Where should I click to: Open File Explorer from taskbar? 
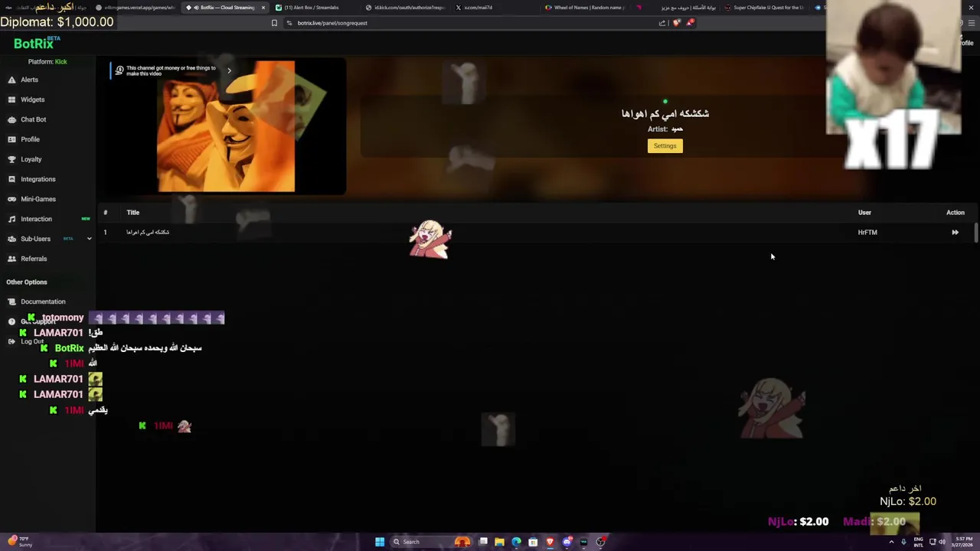point(499,542)
